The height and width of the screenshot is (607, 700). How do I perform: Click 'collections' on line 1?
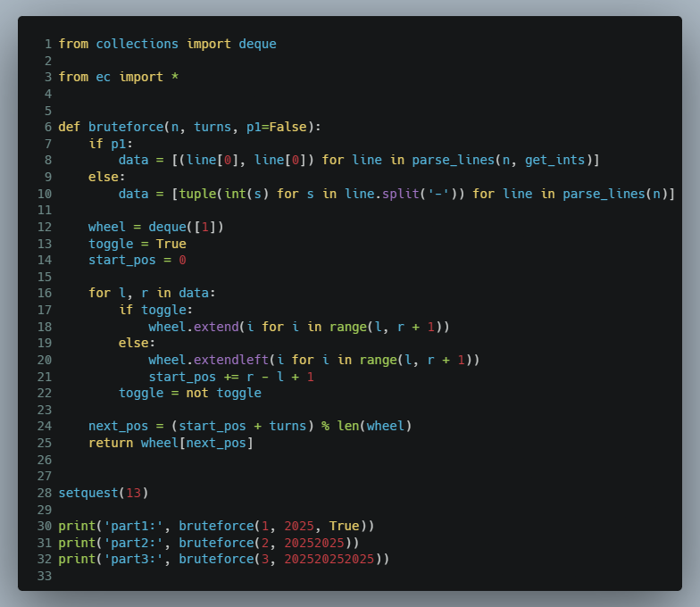coord(137,44)
